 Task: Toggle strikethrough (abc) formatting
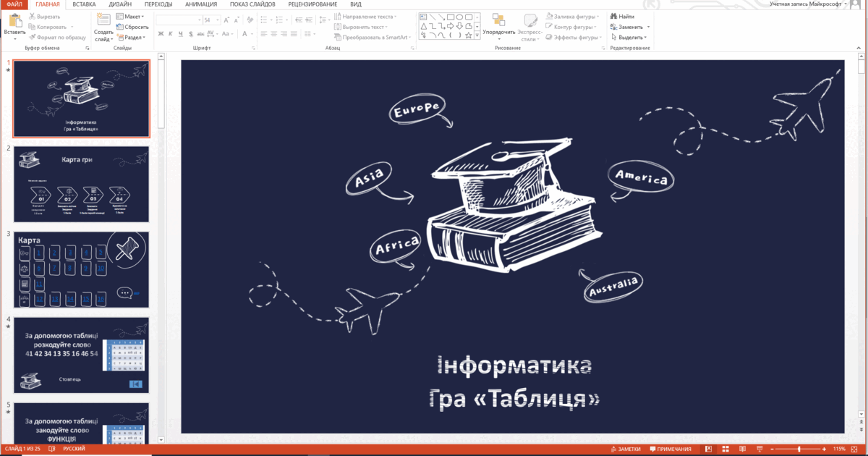click(x=200, y=34)
